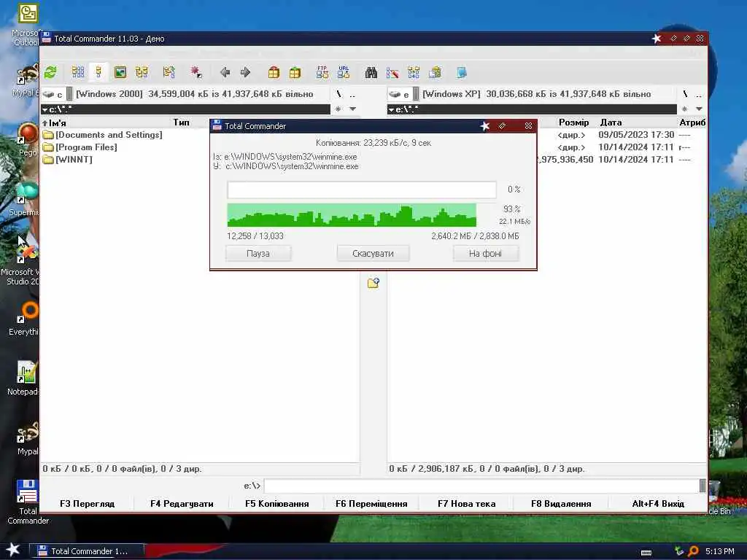Click F7 Нова тека button

coord(466,504)
